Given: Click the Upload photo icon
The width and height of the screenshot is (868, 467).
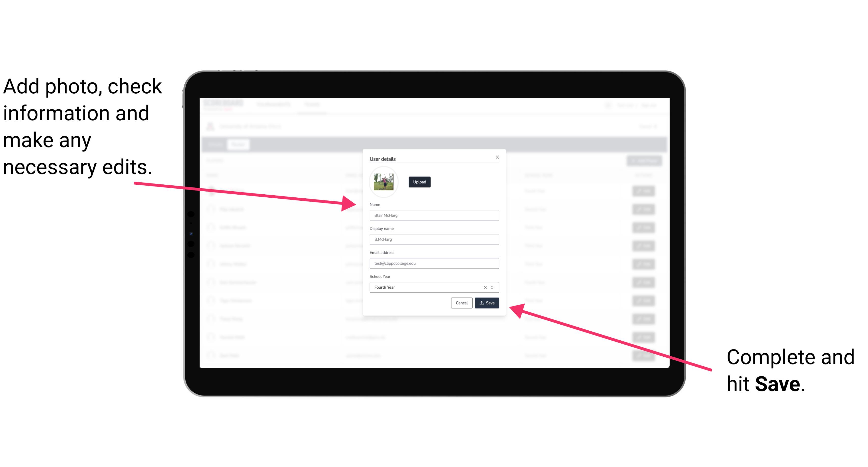Looking at the screenshot, I should 419,182.
